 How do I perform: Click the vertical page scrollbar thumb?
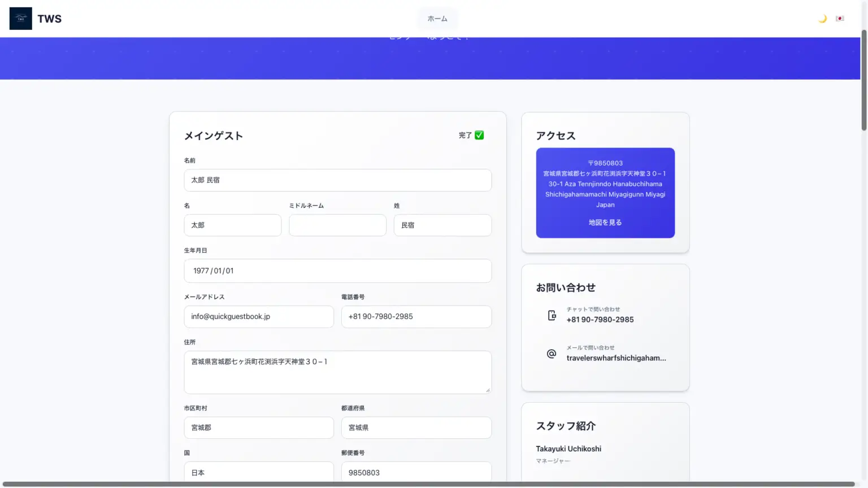(863, 79)
